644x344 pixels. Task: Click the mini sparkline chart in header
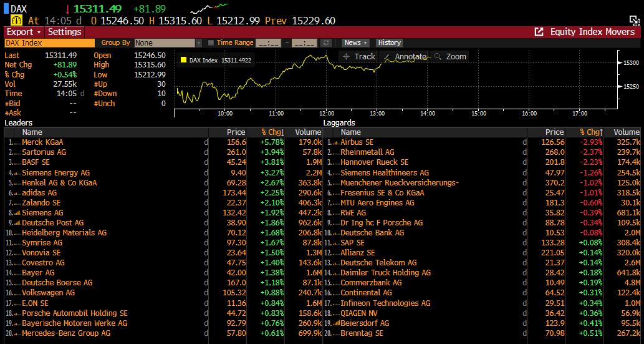(208, 9)
